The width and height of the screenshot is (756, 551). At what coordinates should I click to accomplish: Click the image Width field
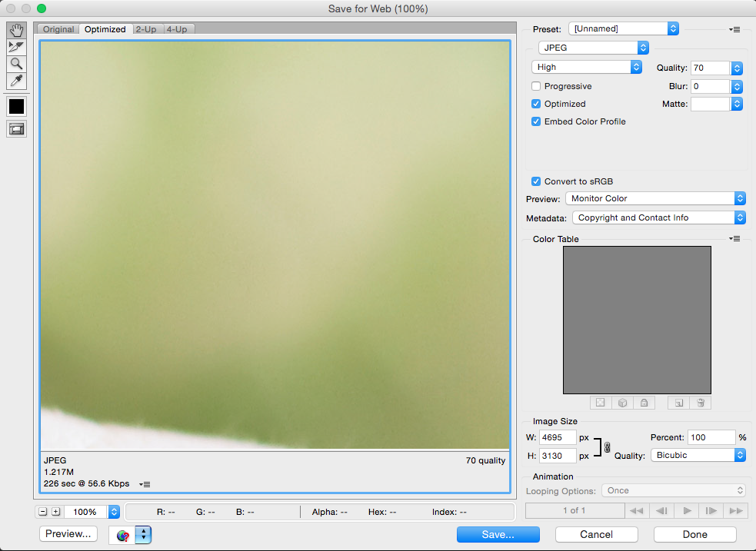coord(558,437)
